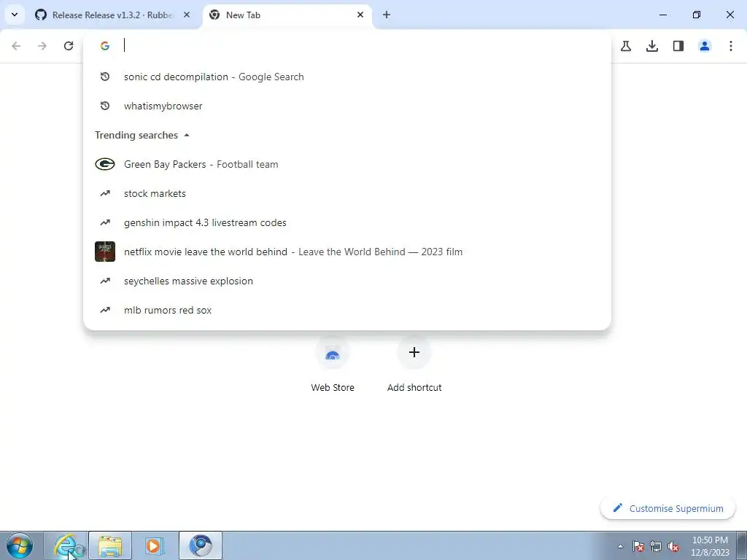Select the New Tab tab
The width and height of the screenshot is (747, 560).
point(287,15)
